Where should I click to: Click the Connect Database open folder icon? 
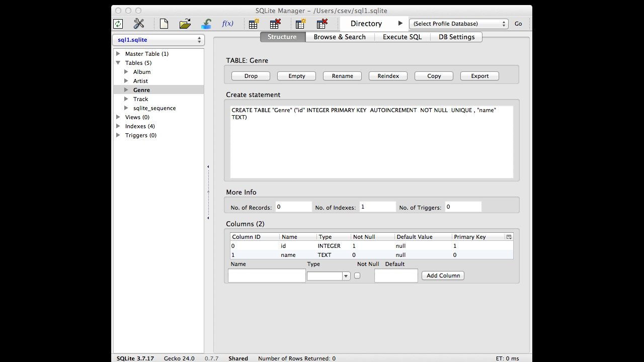click(185, 24)
